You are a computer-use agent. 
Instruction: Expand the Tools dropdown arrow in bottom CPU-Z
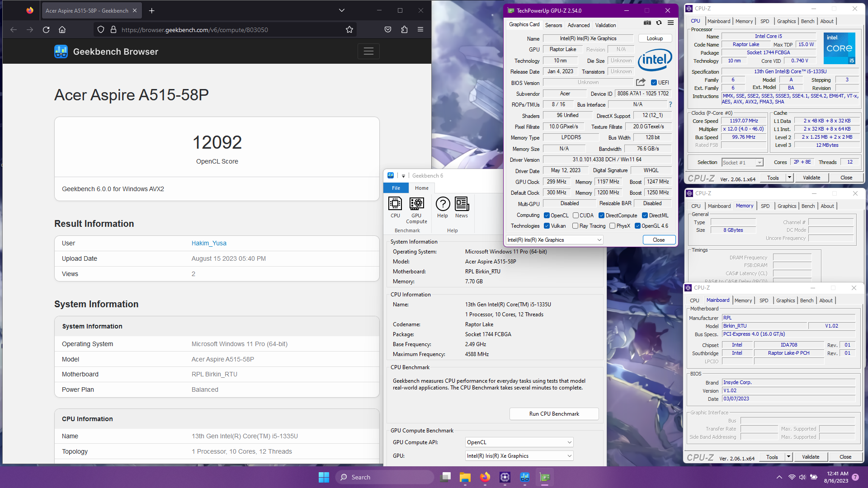[x=788, y=457]
